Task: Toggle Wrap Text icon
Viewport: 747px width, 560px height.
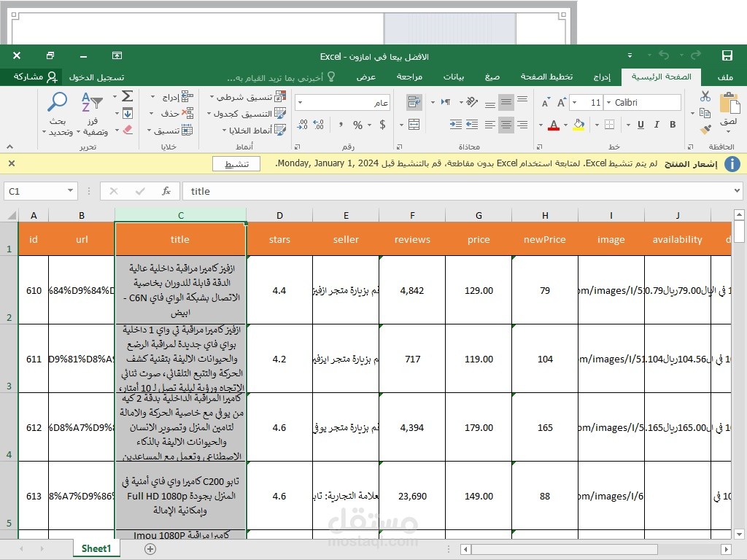Action: (414, 102)
